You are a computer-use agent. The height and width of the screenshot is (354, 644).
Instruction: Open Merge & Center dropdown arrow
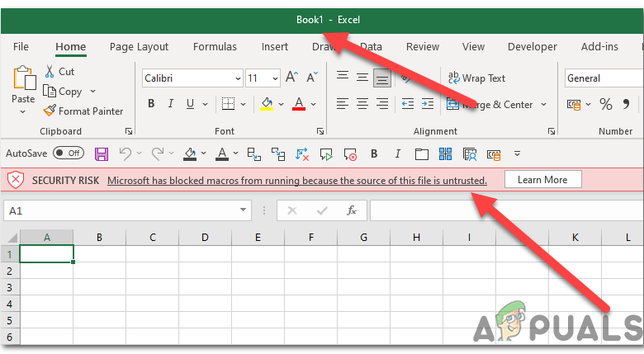pyautogui.click(x=544, y=104)
